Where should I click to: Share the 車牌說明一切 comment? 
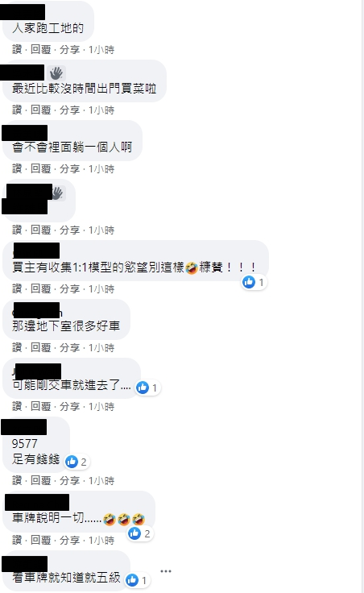click(x=69, y=540)
